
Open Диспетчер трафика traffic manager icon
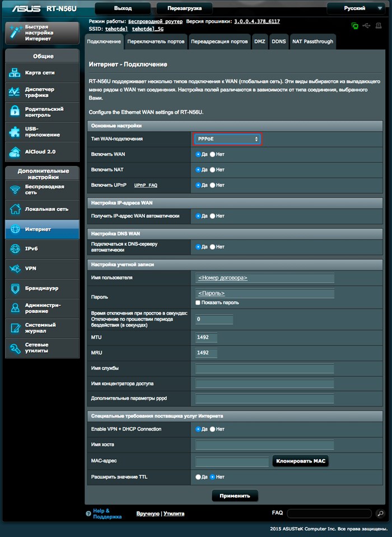pos(15,92)
